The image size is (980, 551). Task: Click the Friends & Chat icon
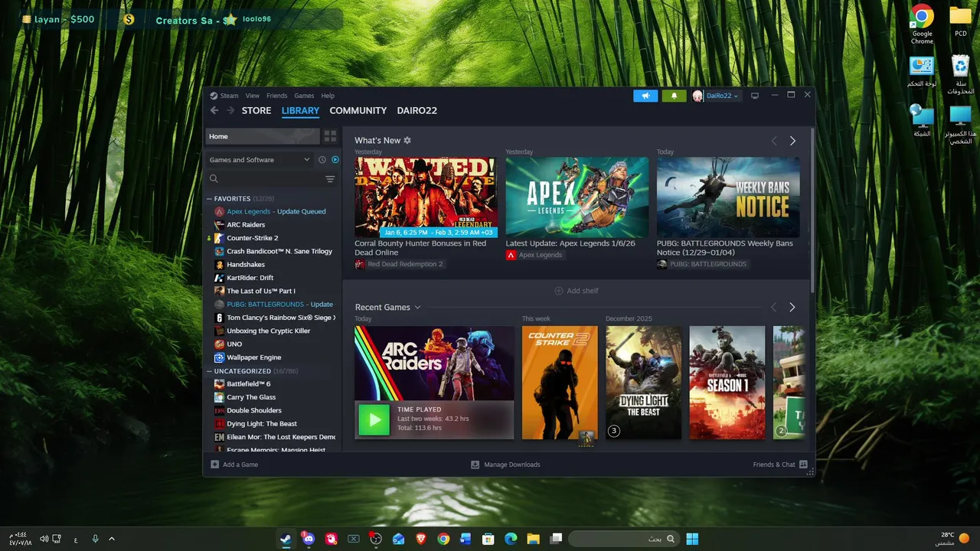[803, 465]
